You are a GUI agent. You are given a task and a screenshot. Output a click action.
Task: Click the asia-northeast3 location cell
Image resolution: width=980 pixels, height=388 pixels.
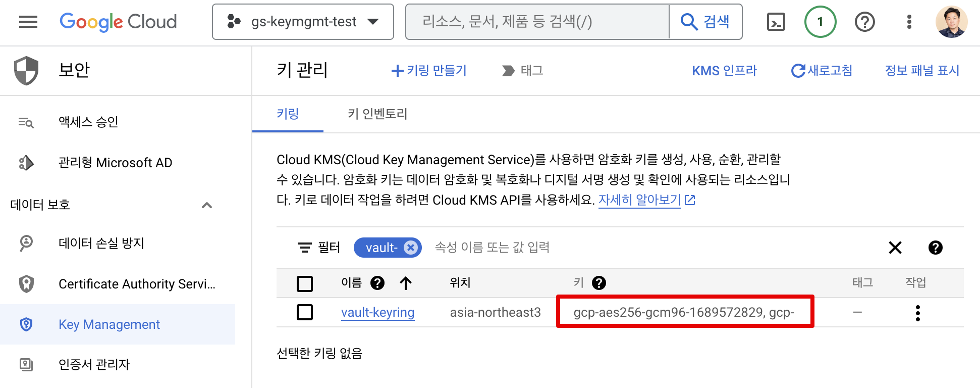click(x=495, y=312)
